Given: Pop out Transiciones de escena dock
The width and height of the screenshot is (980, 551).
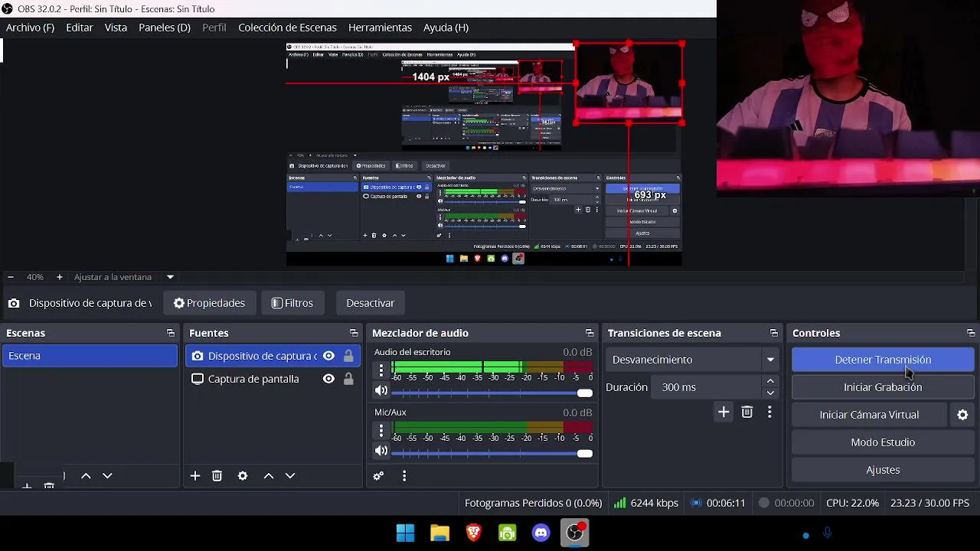Looking at the screenshot, I should pos(774,333).
